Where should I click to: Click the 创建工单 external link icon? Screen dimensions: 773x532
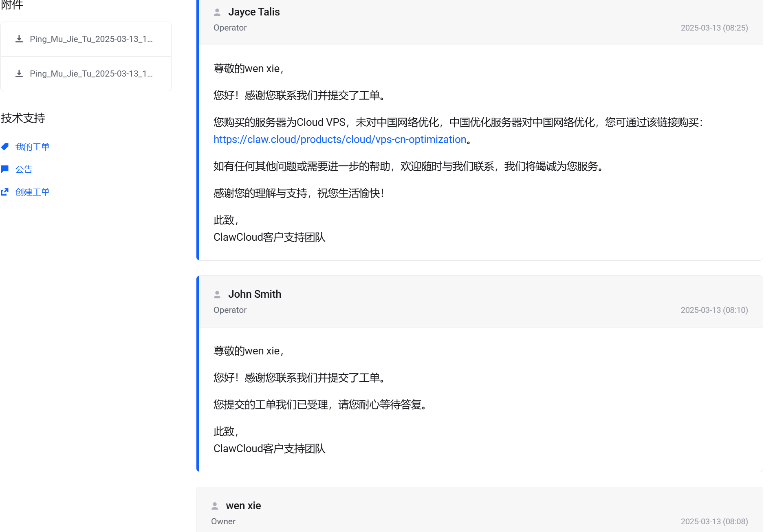(x=5, y=191)
